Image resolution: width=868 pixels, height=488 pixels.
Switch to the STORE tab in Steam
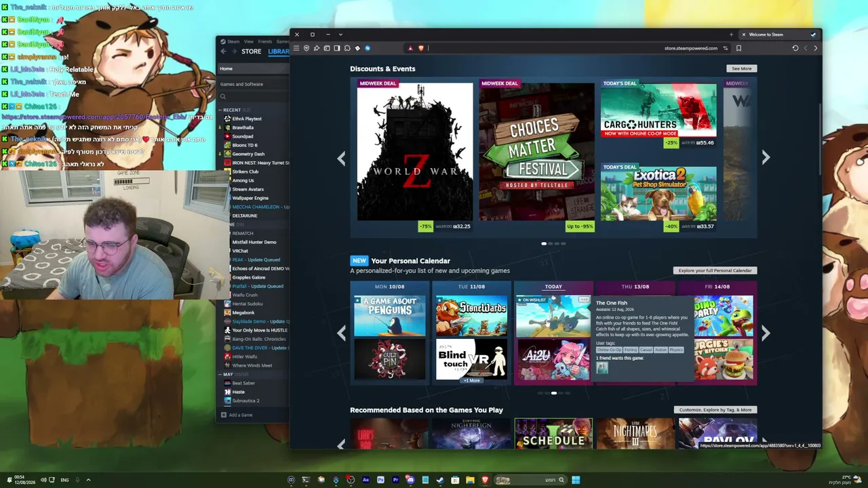coord(251,52)
